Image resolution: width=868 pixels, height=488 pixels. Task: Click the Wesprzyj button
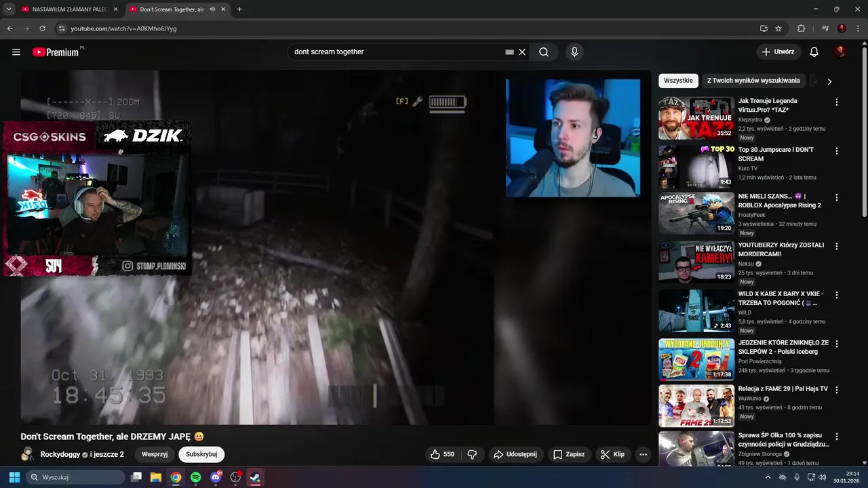[x=155, y=454]
